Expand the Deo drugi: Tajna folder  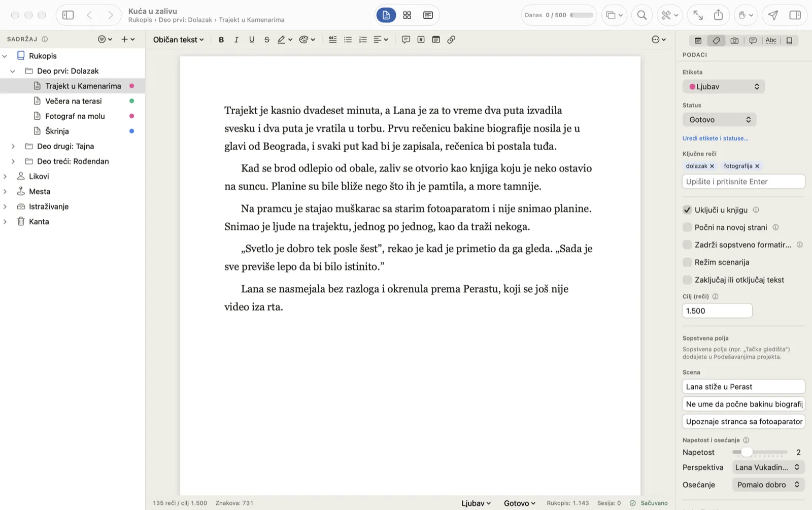(13, 146)
